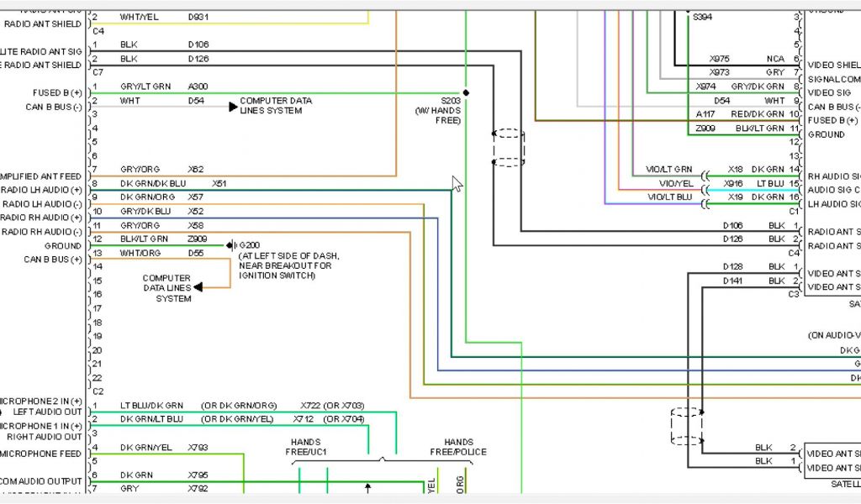Click the S394 splice dot
Screen dimensions: 861x504
689,16
